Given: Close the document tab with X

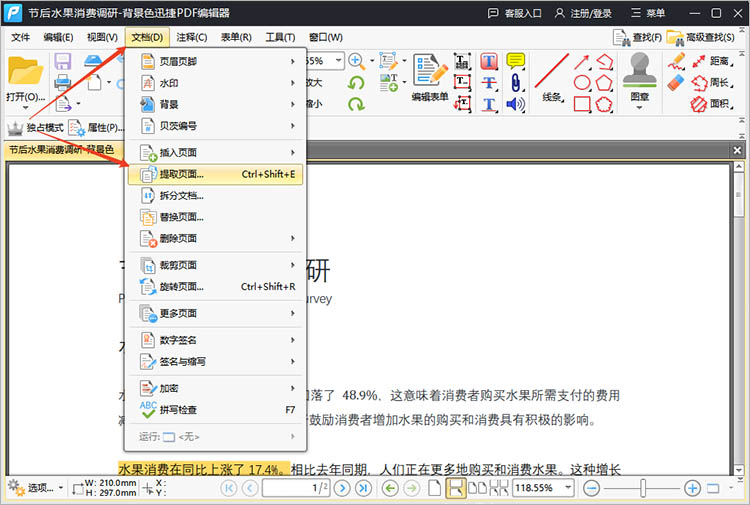Looking at the screenshot, I should point(737,150).
